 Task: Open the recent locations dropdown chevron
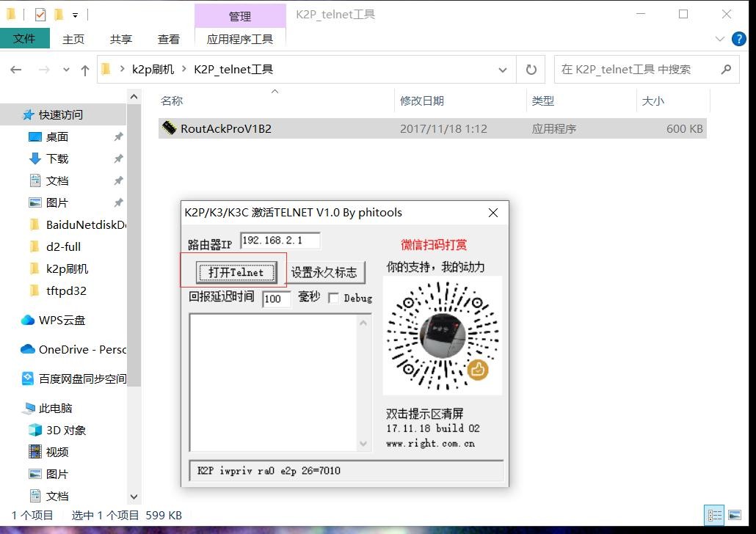(66, 70)
